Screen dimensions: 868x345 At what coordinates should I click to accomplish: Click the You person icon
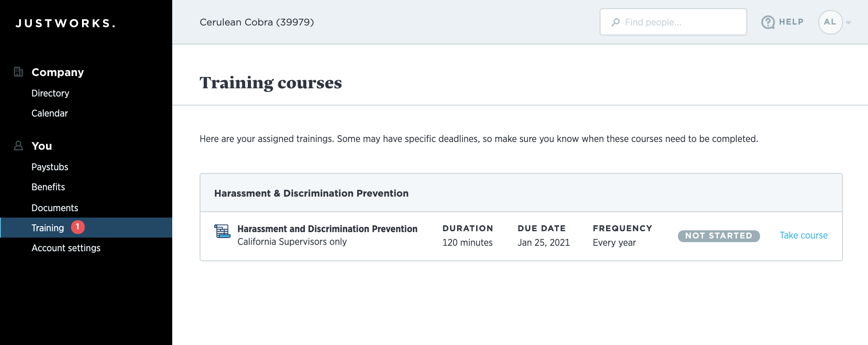click(x=18, y=146)
